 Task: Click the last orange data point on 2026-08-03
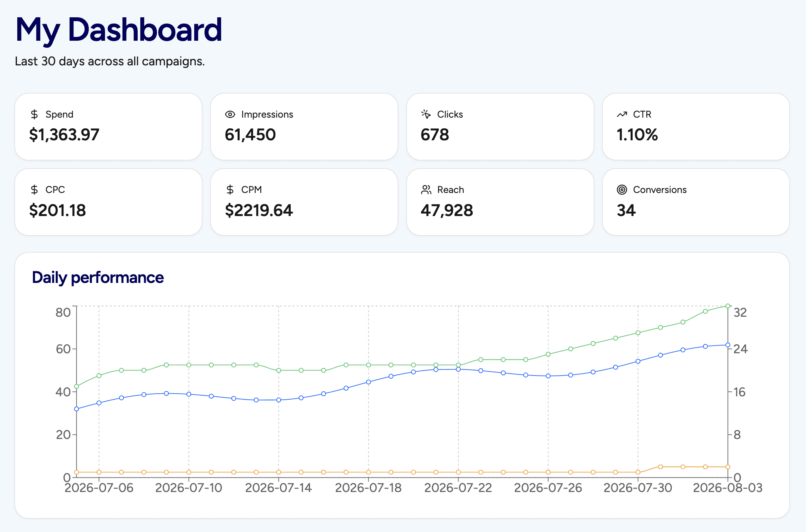pyautogui.click(x=728, y=467)
